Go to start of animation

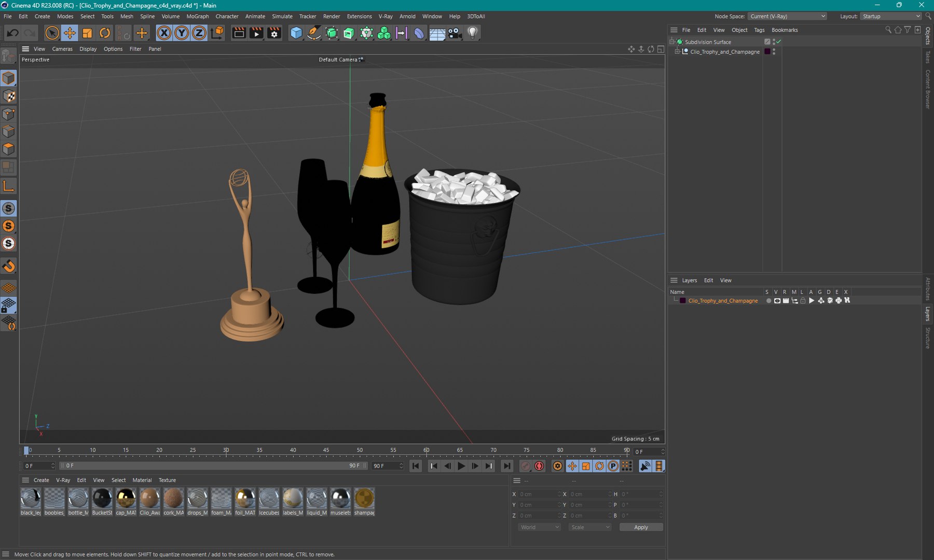pos(416,466)
